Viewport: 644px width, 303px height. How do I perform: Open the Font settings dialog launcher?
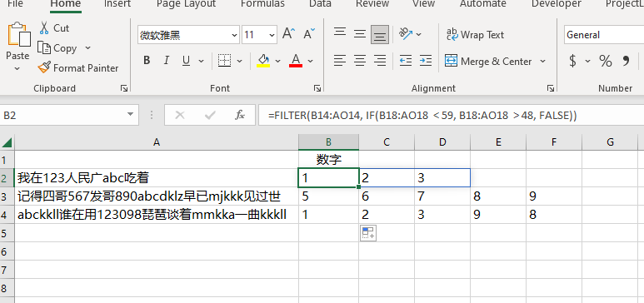click(317, 88)
